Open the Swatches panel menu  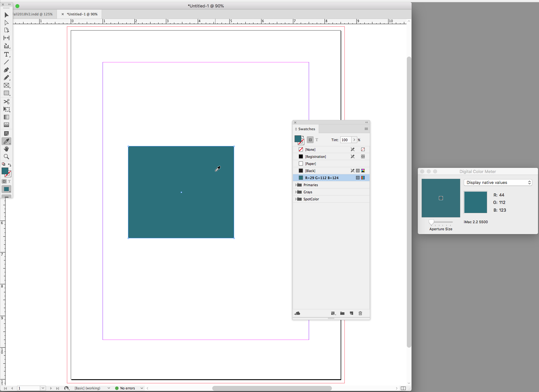pos(366,129)
